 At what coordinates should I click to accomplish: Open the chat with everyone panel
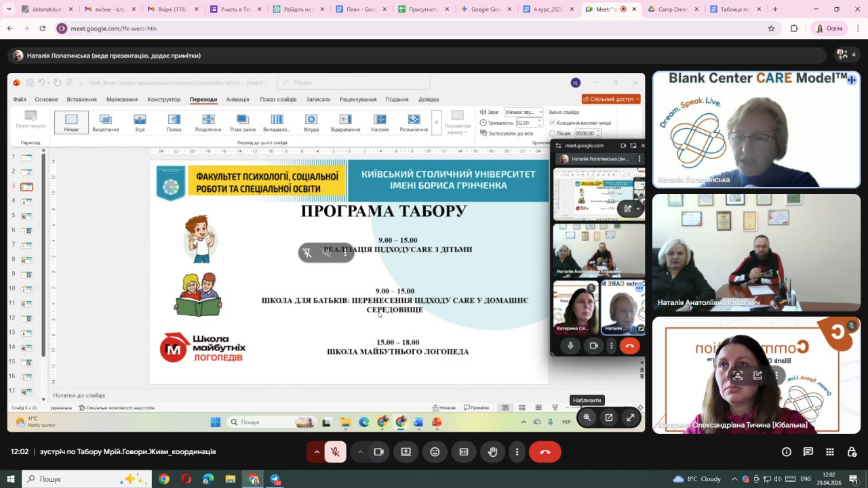tap(808, 452)
